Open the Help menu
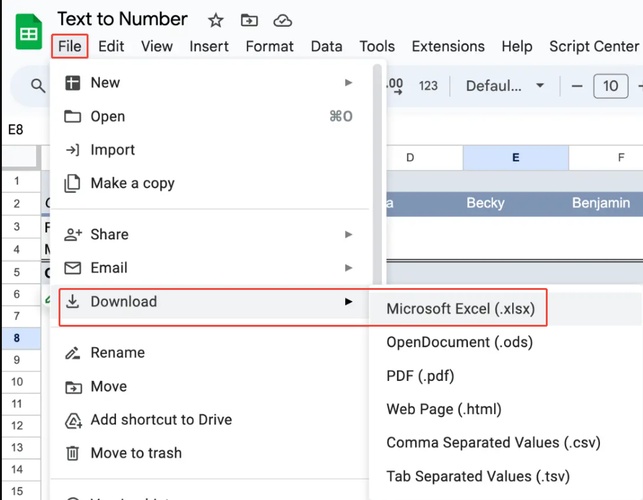The height and width of the screenshot is (500, 643). pos(517,46)
